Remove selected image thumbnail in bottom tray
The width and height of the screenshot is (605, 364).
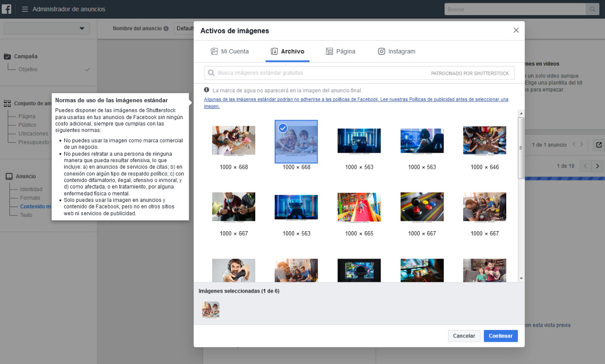coord(211,310)
